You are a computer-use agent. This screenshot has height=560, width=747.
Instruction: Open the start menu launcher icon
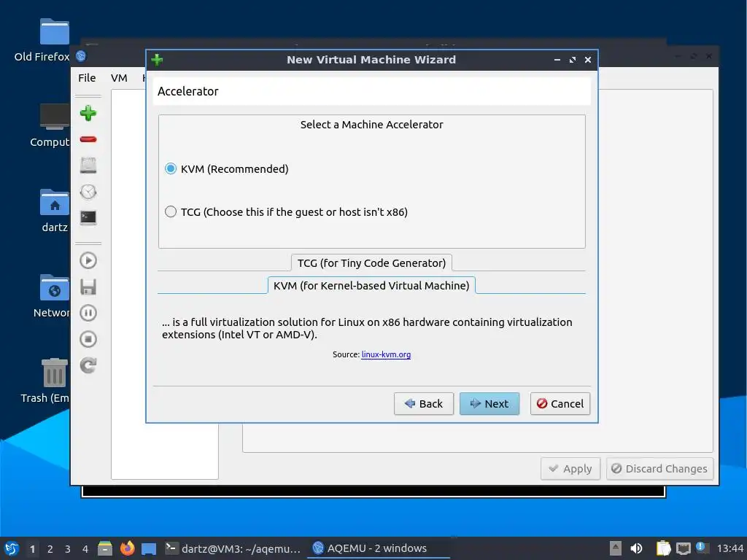click(x=11, y=548)
